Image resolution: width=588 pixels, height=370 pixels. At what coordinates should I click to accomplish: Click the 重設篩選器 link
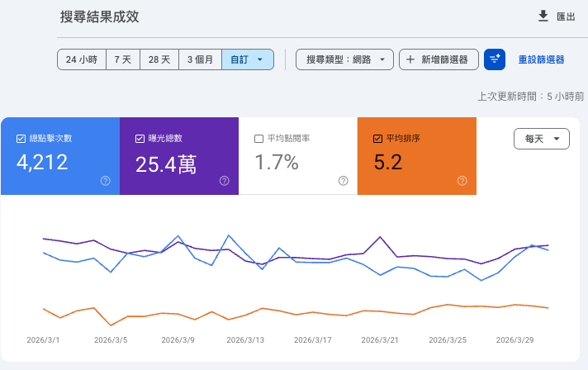coord(541,59)
